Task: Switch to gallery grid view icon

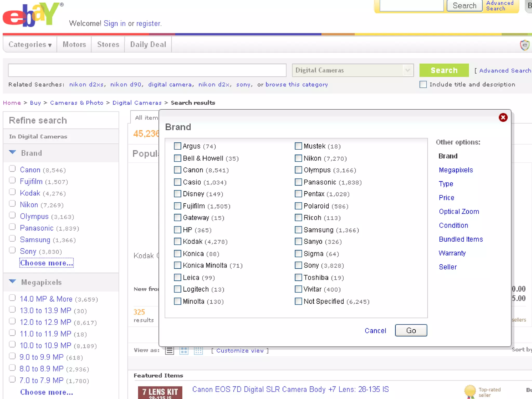Action: [x=184, y=350]
